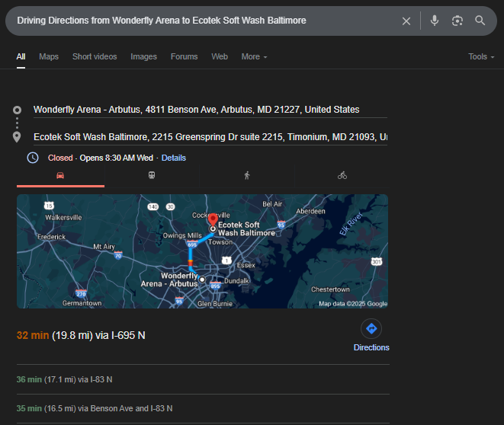504x425 pixels.
Task: Click the Frederick label on the map
Action: coord(51,237)
